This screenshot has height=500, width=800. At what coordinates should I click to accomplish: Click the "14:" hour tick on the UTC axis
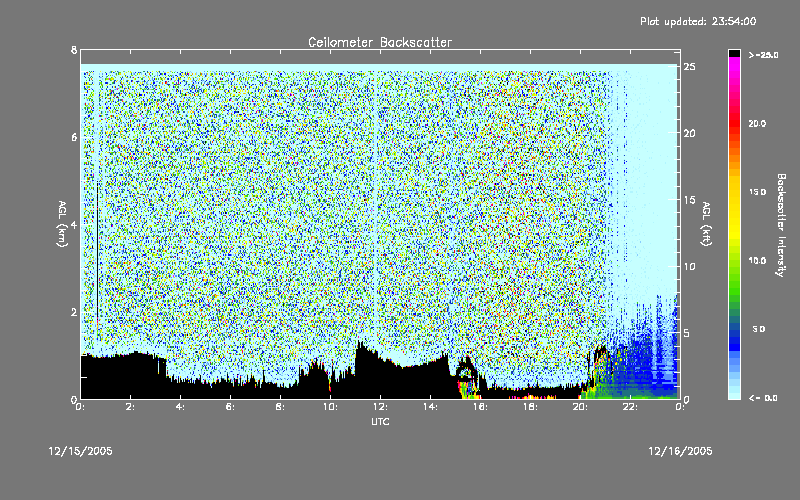(430, 407)
